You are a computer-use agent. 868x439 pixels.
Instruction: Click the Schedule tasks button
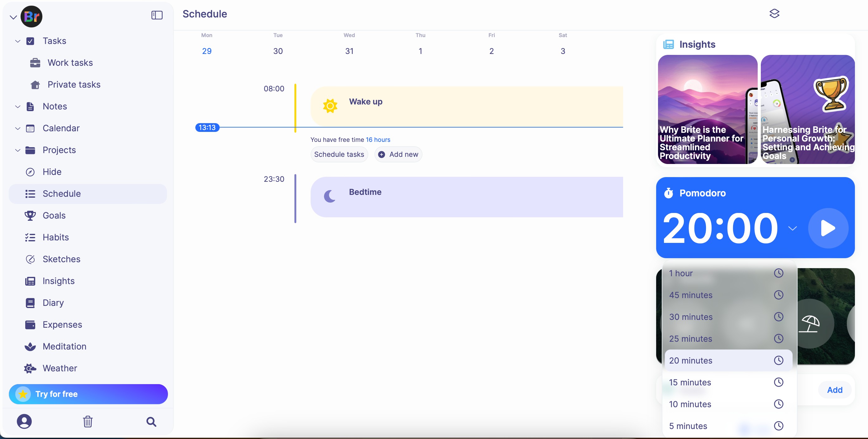(x=339, y=154)
